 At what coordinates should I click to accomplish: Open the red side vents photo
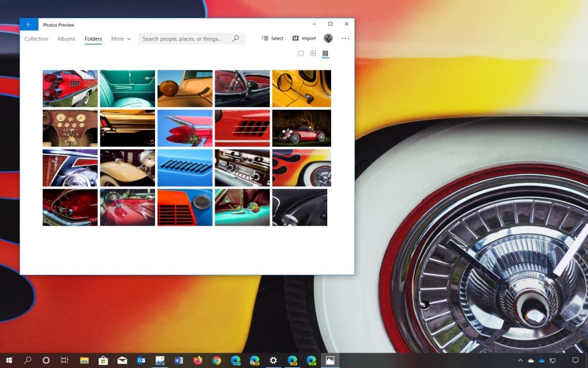coord(242,128)
